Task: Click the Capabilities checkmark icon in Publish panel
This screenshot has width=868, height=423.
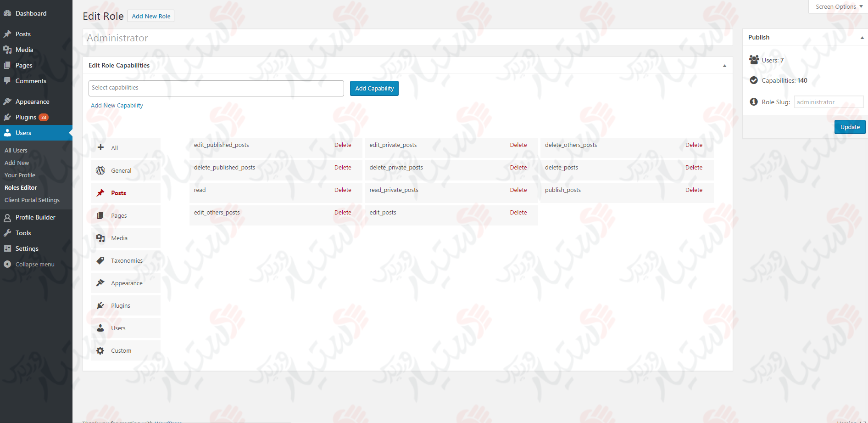Action: tap(754, 80)
